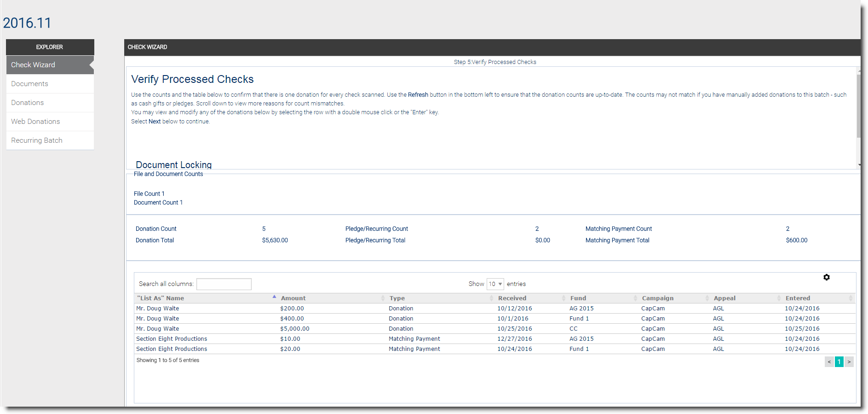Click the Matching Payment Total $600.00 value
868x414 pixels.
click(x=796, y=240)
